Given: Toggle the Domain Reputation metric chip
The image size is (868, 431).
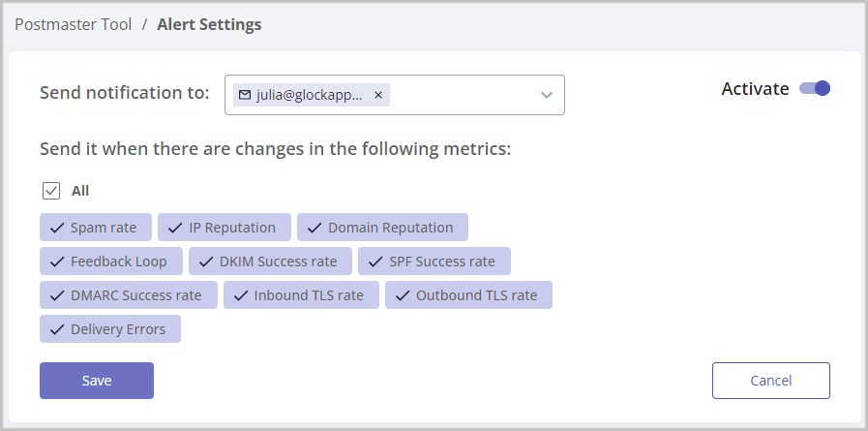Looking at the screenshot, I should [382, 228].
